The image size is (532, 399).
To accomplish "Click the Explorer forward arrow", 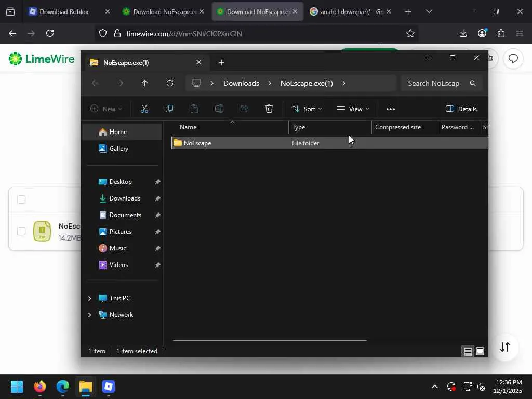I will pos(120,83).
